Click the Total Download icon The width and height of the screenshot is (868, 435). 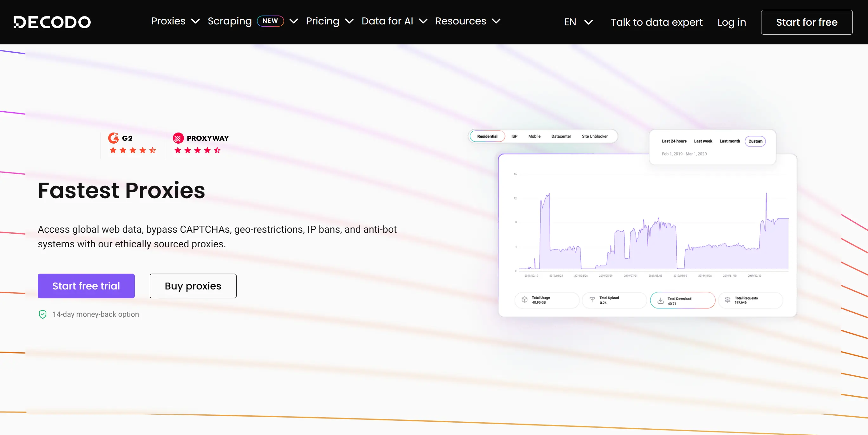click(x=660, y=301)
